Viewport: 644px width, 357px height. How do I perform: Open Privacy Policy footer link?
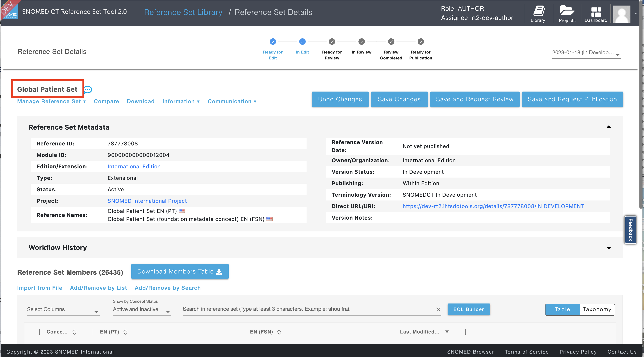(578, 352)
